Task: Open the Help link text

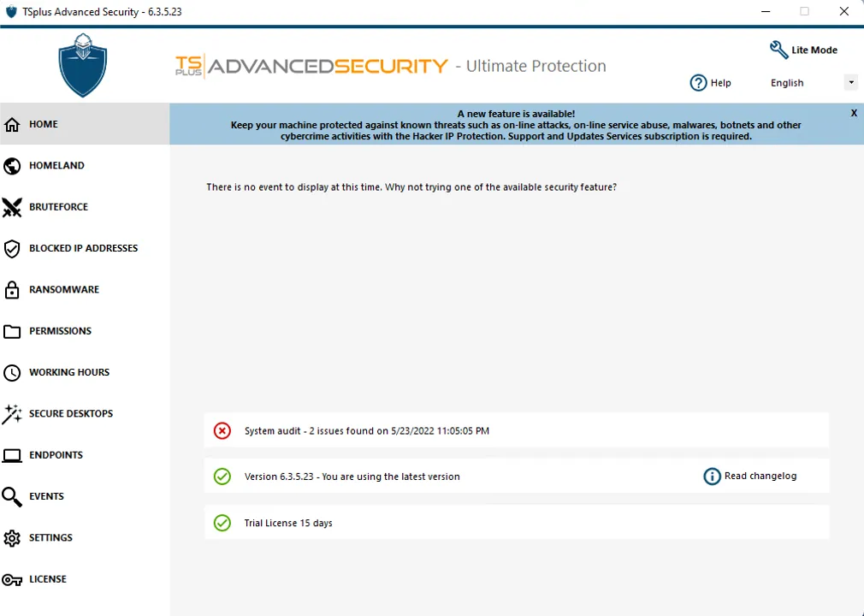Action: (x=721, y=83)
